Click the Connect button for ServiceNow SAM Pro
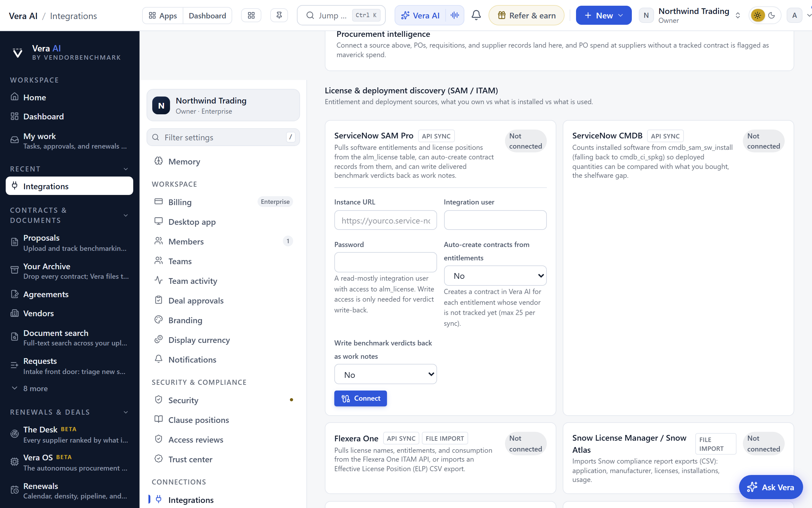The width and height of the screenshot is (812, 508). tap(360, 398)
